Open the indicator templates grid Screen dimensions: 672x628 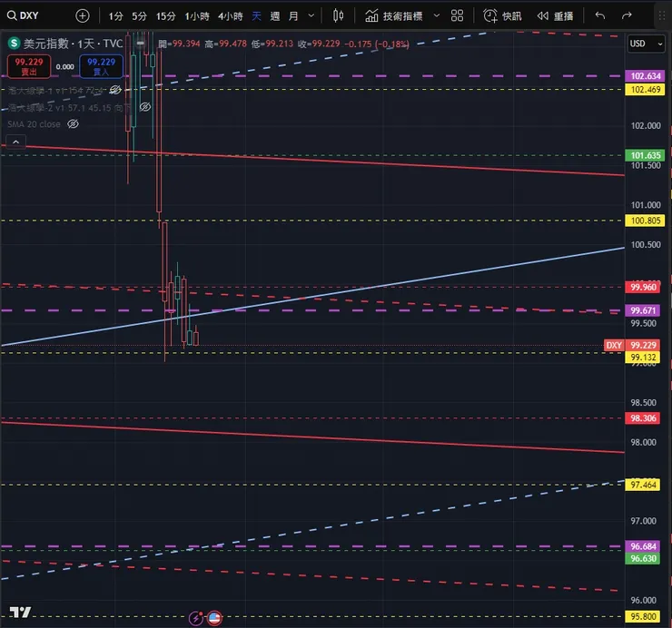[x=458, y=15]
